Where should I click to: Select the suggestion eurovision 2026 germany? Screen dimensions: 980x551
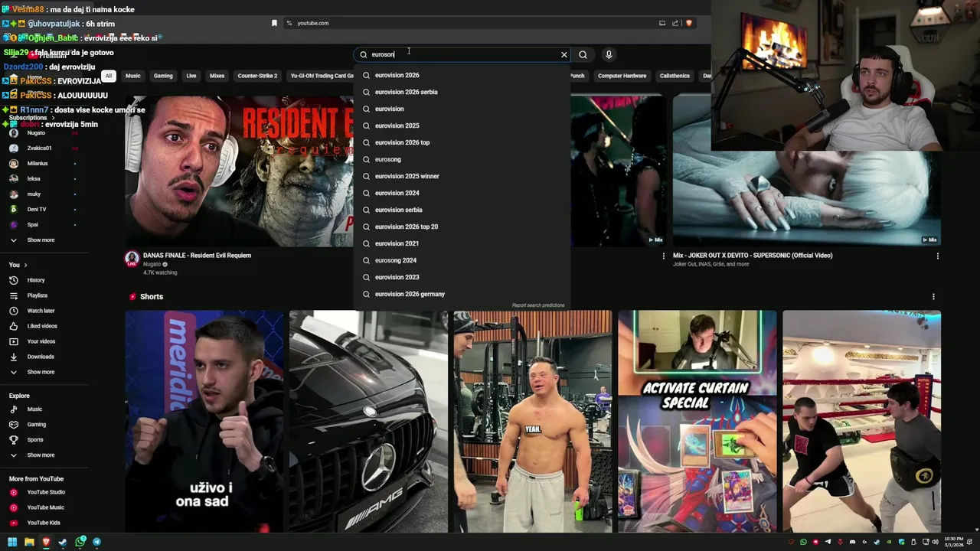click(462, 294)
